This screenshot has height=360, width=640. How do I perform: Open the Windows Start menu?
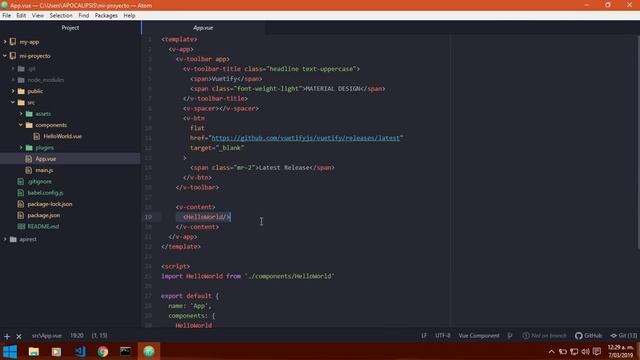(10, 351)
